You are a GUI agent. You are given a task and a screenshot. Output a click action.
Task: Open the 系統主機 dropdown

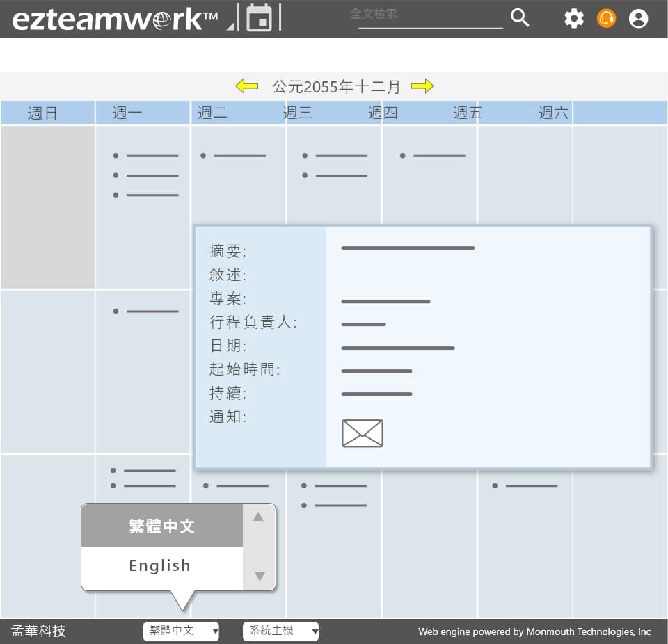280,631
